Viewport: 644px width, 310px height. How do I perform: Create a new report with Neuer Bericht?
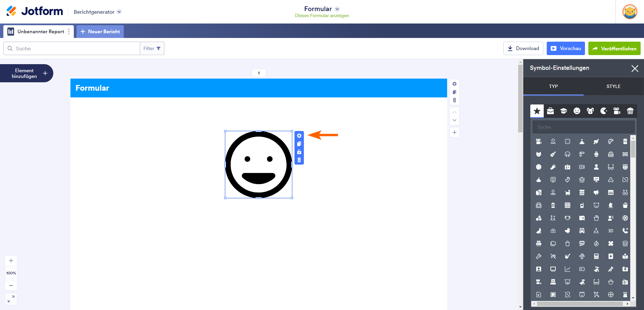pos(100,32)
